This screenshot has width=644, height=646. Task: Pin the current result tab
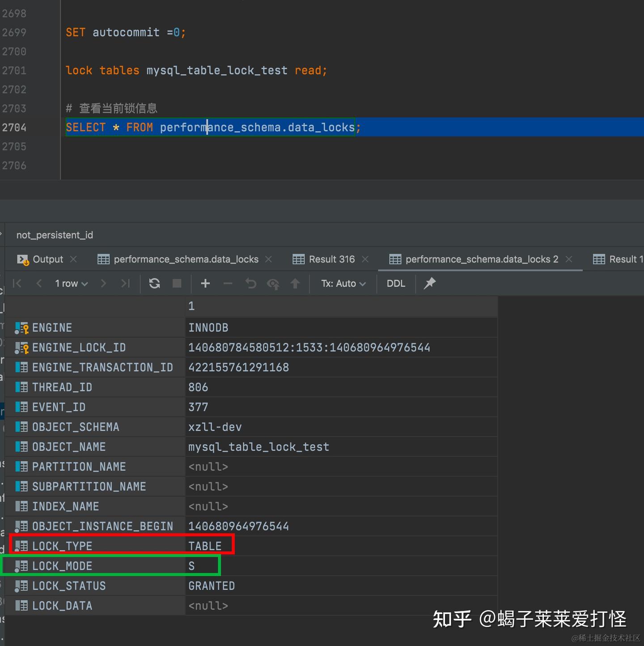coord(429,283)
